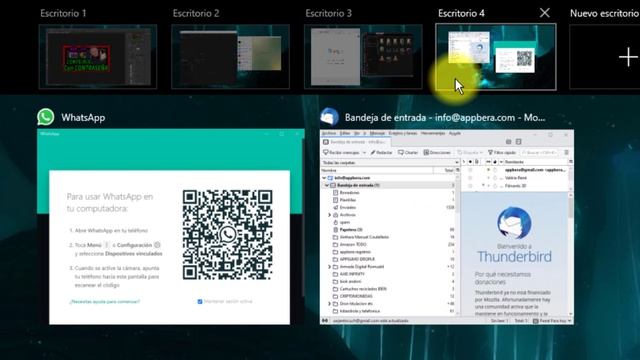Collapse the Bandeja de entrada folder
Image resolution: width=640 pixels, height=360 pixels.
[x=327, y=185]
